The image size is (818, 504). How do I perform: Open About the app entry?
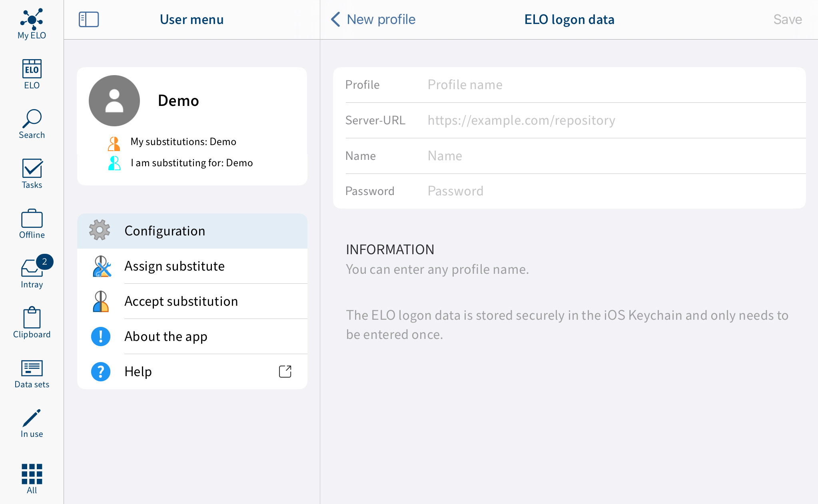[192, 337]
